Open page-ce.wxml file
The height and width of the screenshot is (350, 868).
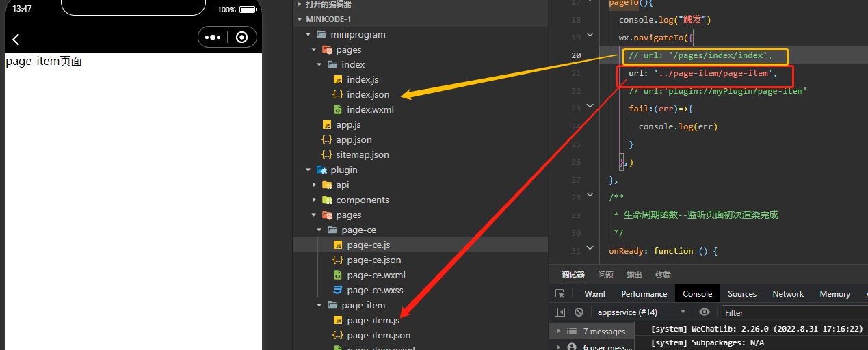[376, 275]
